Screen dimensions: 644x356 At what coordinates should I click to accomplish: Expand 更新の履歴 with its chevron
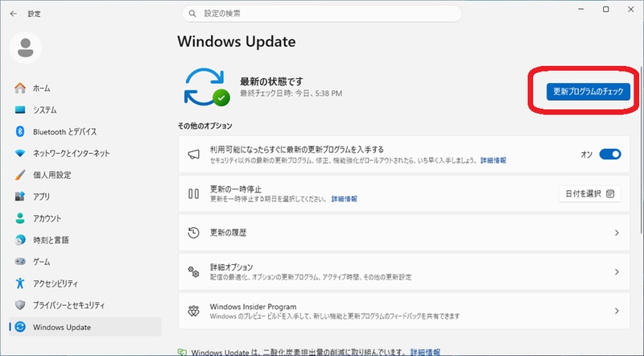tap(617, 233)
